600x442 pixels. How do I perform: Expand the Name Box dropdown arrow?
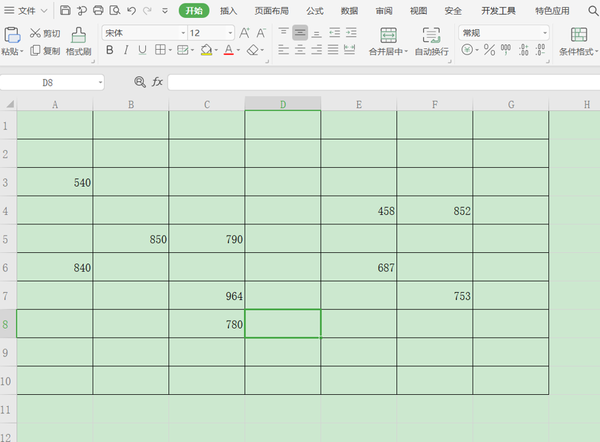(100, 82)
